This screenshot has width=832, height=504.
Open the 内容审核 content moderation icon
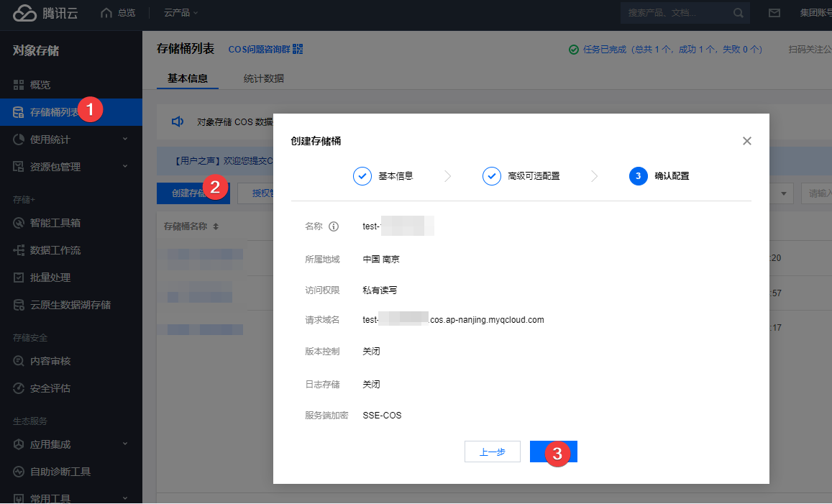(x=19, y=360)
